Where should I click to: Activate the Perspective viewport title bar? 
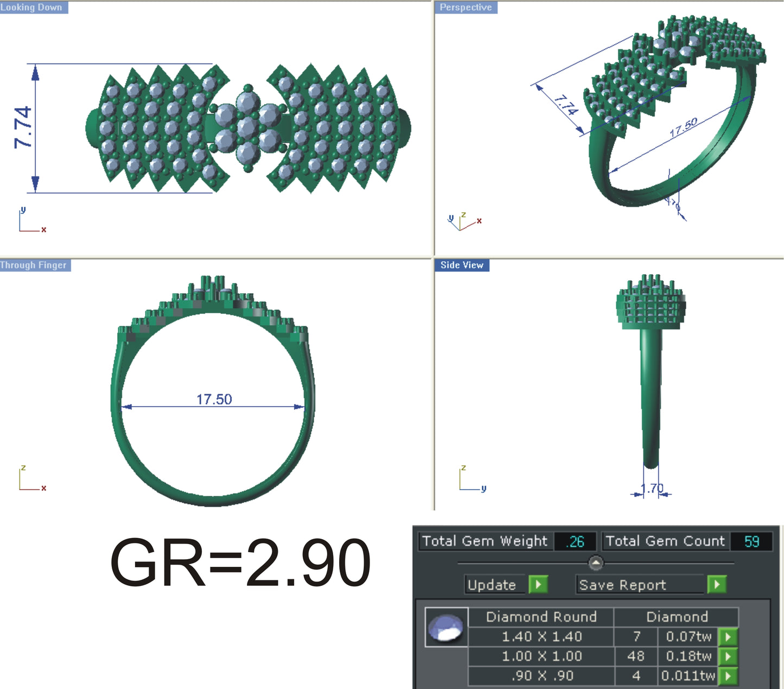[x=466, y=8]
